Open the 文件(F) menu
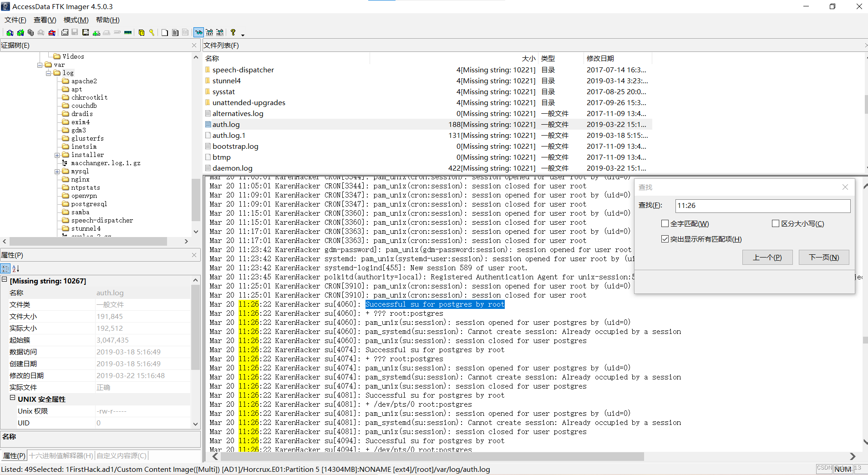This screenshot has height=475, width=868. (x=15, y=20)
